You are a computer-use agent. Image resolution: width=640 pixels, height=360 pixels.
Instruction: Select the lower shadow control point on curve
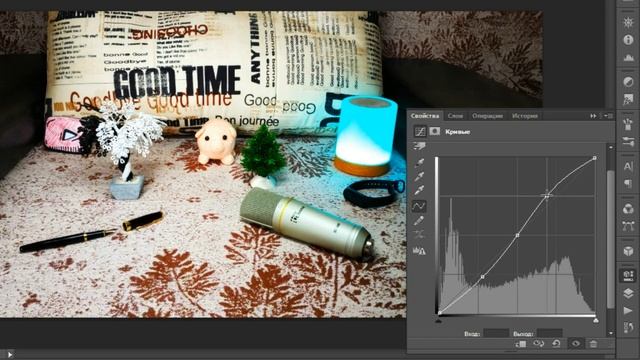pyautogui.click(x=482, y=277)
